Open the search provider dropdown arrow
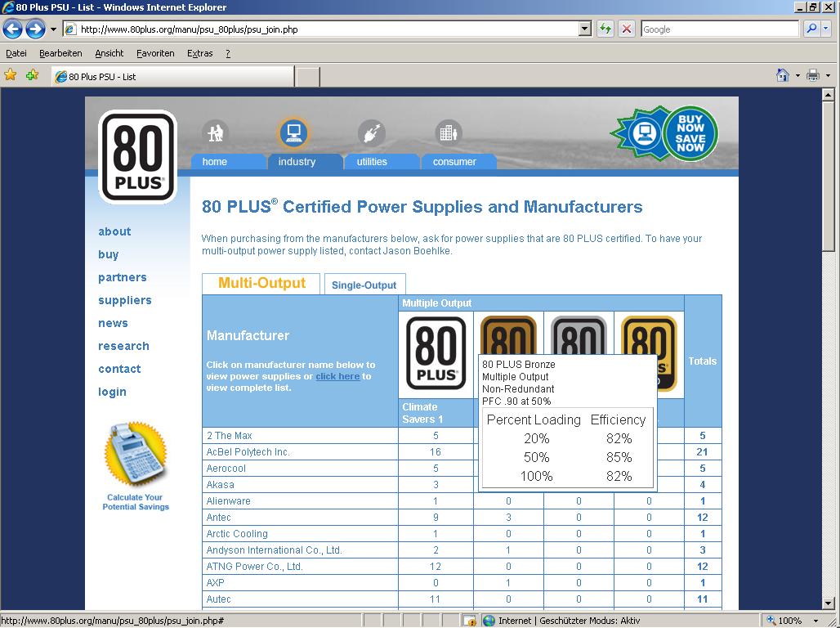Screen dimensions: 840x628 click(x=825, y=29)
